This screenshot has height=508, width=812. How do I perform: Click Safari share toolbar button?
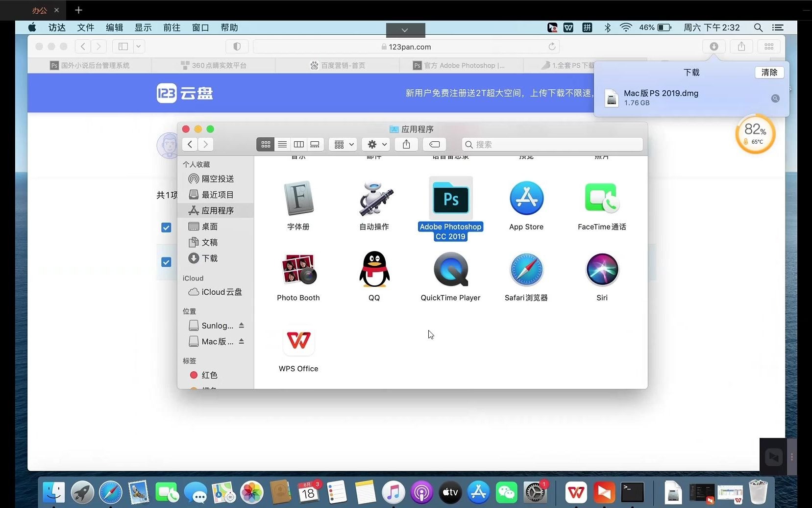pos(741,47)
